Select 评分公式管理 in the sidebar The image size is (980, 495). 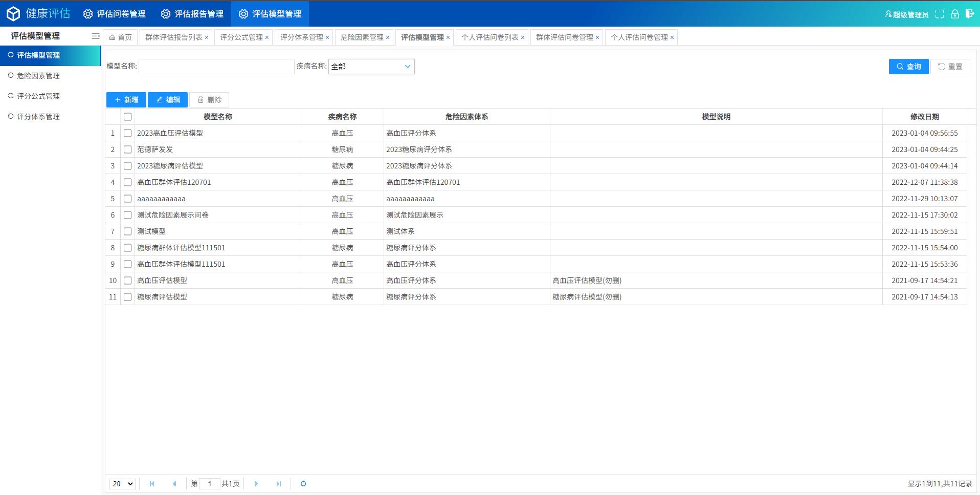click(x=51, y=96)
